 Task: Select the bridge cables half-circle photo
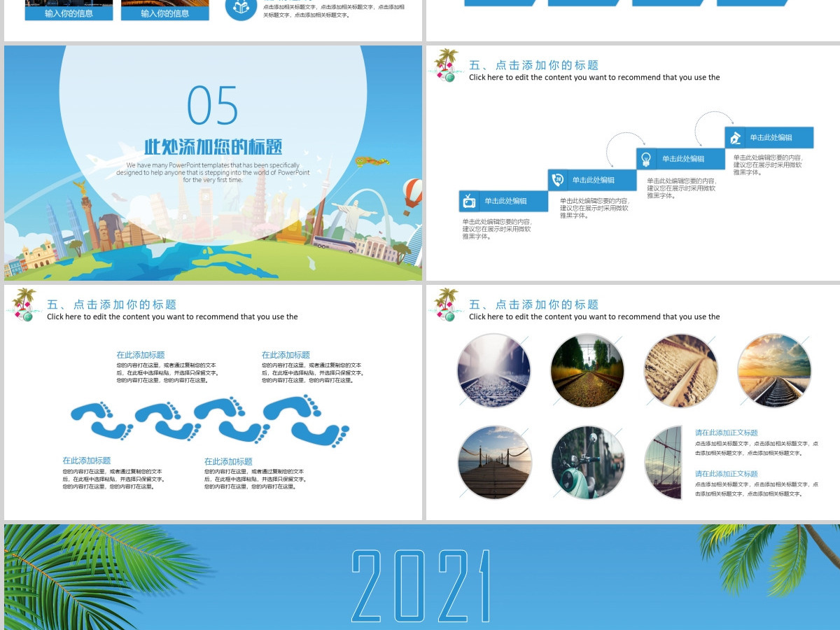click(x=663, y=463)
